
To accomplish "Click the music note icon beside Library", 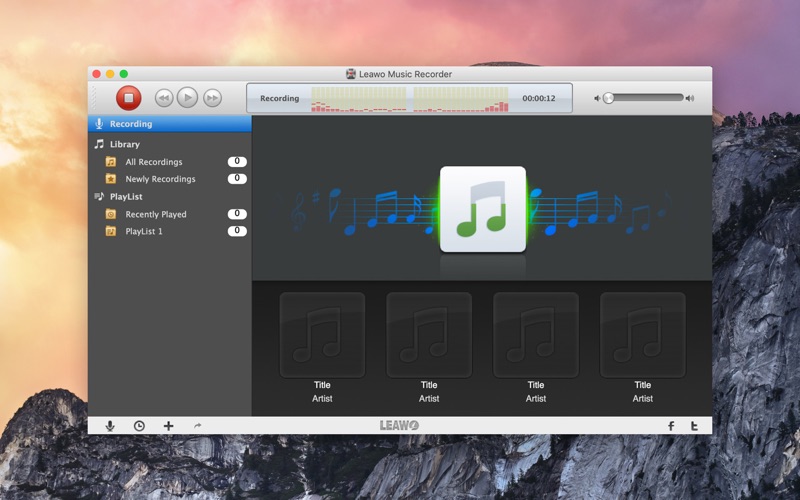I will [x=99, y=144].
